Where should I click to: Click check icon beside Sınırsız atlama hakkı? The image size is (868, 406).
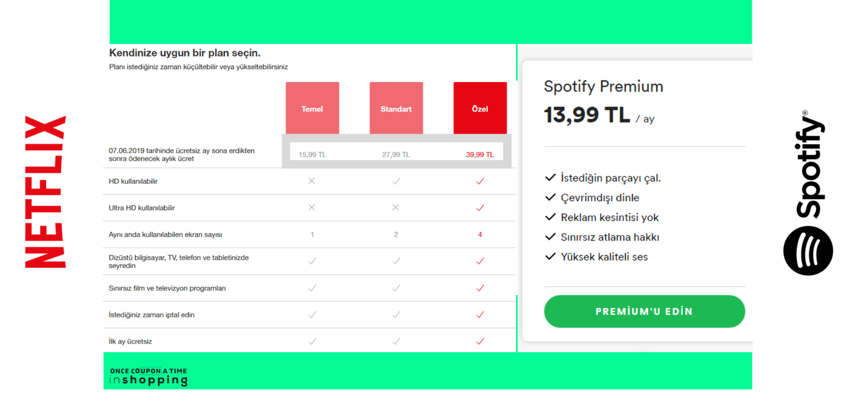click(x=550, y=237)
